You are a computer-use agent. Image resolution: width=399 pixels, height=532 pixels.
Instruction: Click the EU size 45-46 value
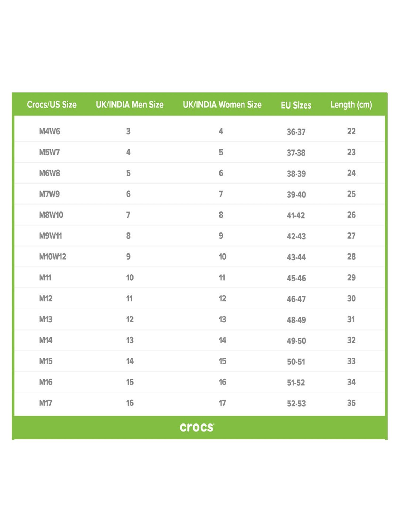[296, 278]
